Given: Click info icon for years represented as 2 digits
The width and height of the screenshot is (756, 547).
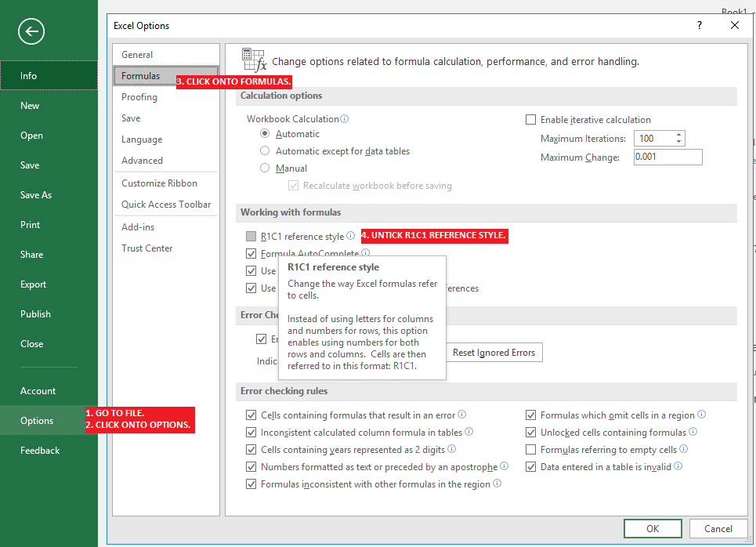Looking at the screenshot, I should click(x=452, y=449).
